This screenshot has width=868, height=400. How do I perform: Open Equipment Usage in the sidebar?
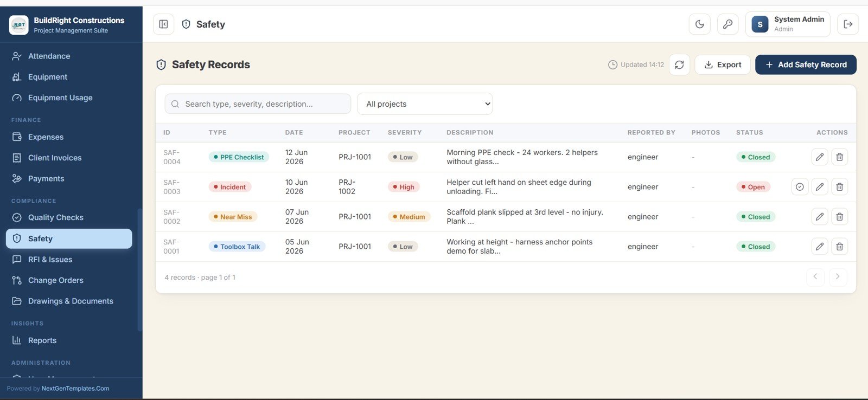[69, 98]
